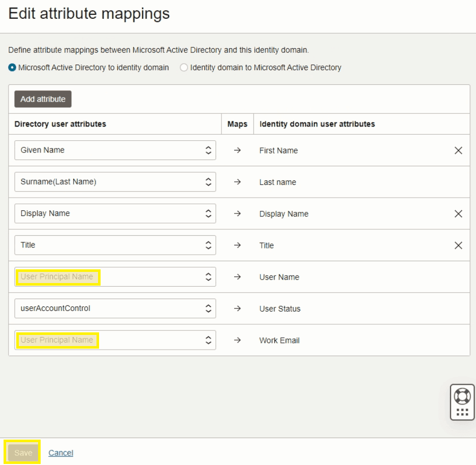The image size is (476, 465).
Task: Select Identity domain to Microsoft Active Directory
Action: pos(183,67)
